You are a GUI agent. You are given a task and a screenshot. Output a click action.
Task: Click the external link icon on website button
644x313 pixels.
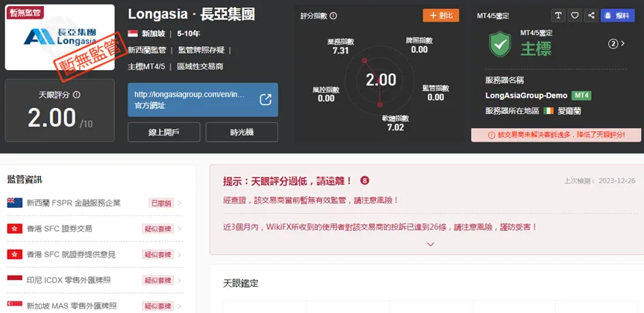[266, 100]
